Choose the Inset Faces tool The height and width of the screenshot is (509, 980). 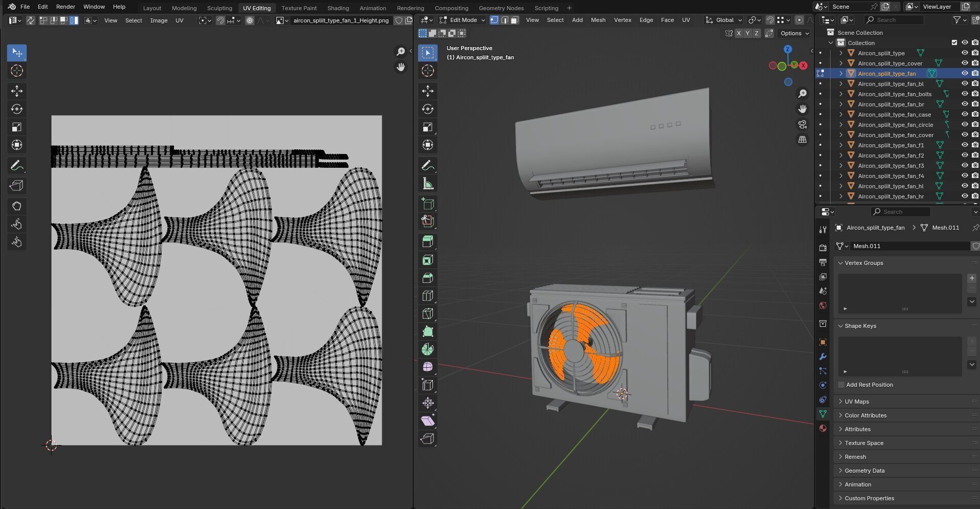tap(428, 260)
